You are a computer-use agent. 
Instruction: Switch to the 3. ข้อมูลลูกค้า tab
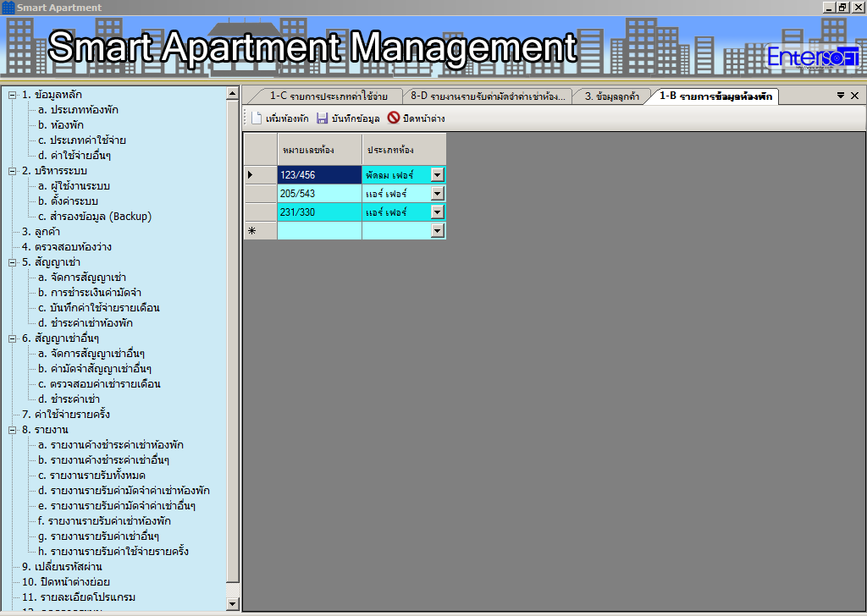click(611, 96)
